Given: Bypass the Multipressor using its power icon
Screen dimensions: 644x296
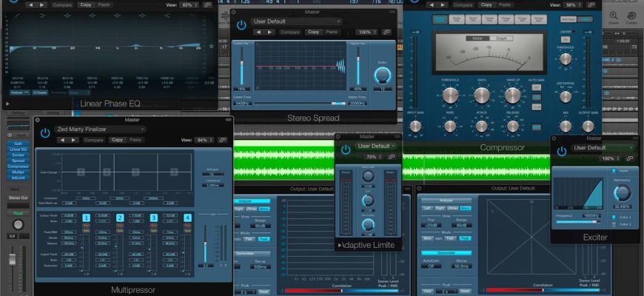Looking at the screenshot, I should pyautogui.click(x=45, y=133).
